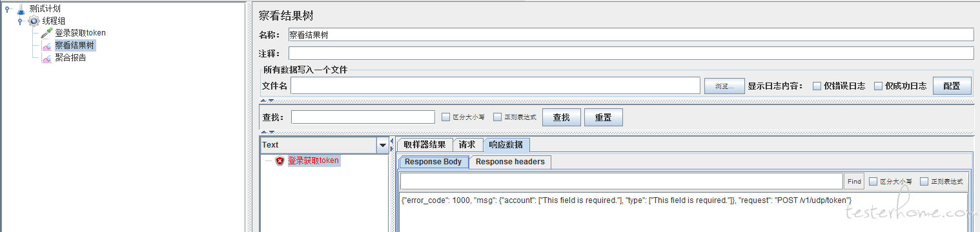The height and width of the screenshot is (232, 980).
Task: Switch to the 响应数据 tab
Action: pos(506,145)
